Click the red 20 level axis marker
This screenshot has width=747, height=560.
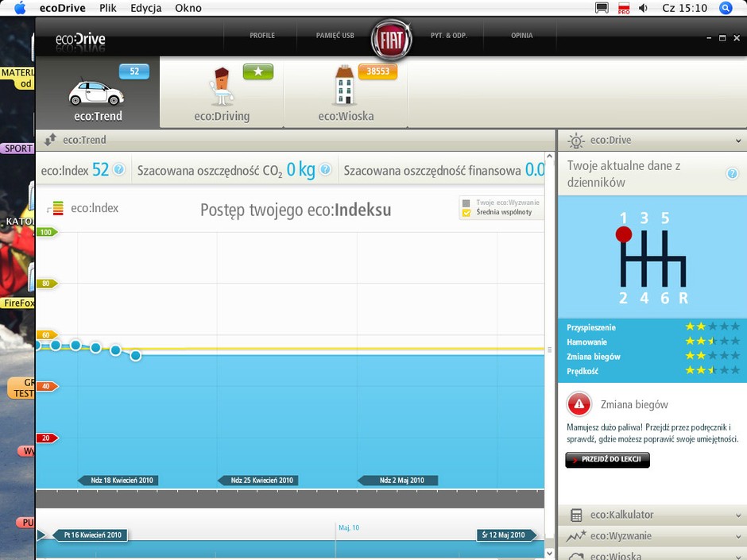coord(47,438)
